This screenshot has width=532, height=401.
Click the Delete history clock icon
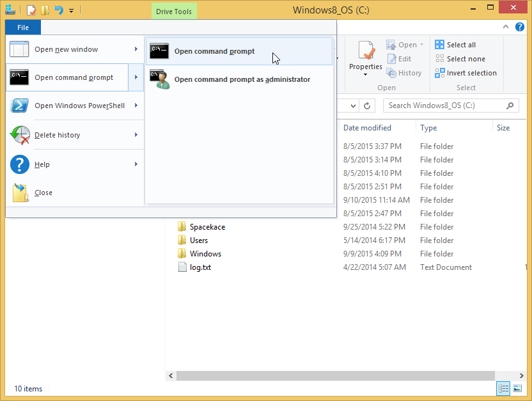pyautogui.click(x=20, y=135)
